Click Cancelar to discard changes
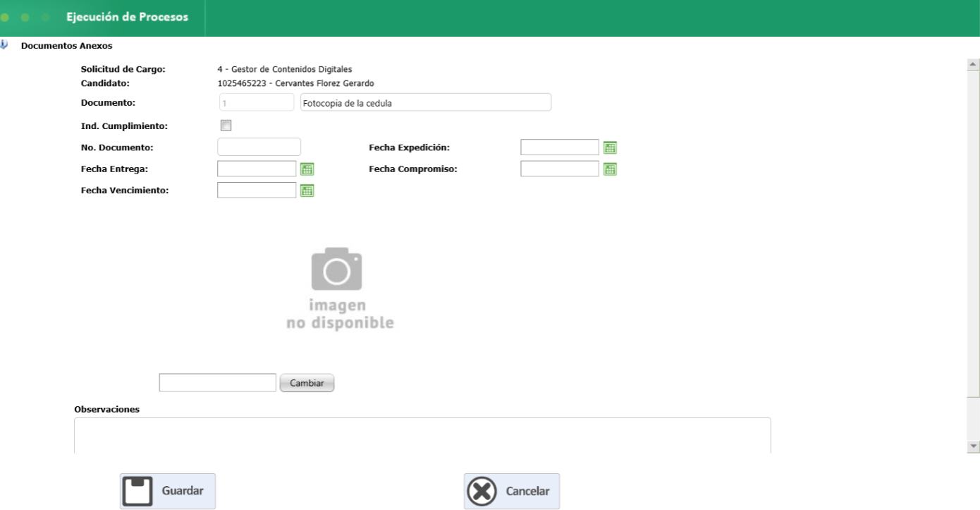 pyautogui.click(x=512, y=491)
